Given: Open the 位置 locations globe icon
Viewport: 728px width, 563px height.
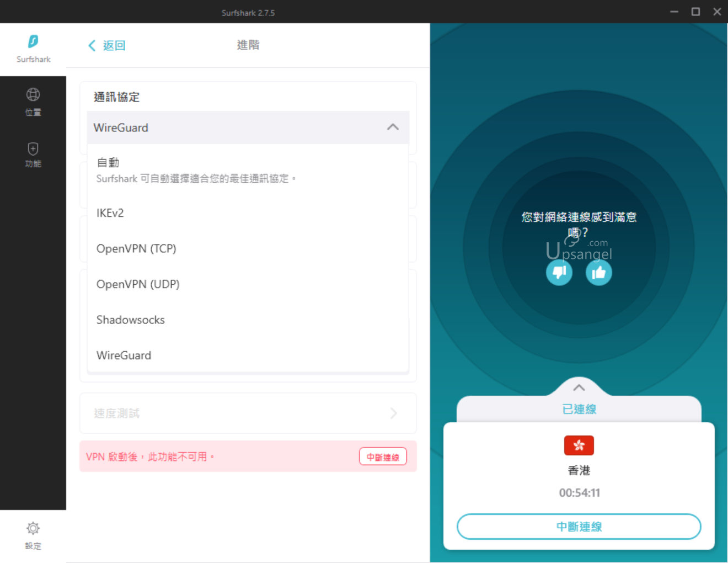Looking at the screenshot, I should pos(33,94).
